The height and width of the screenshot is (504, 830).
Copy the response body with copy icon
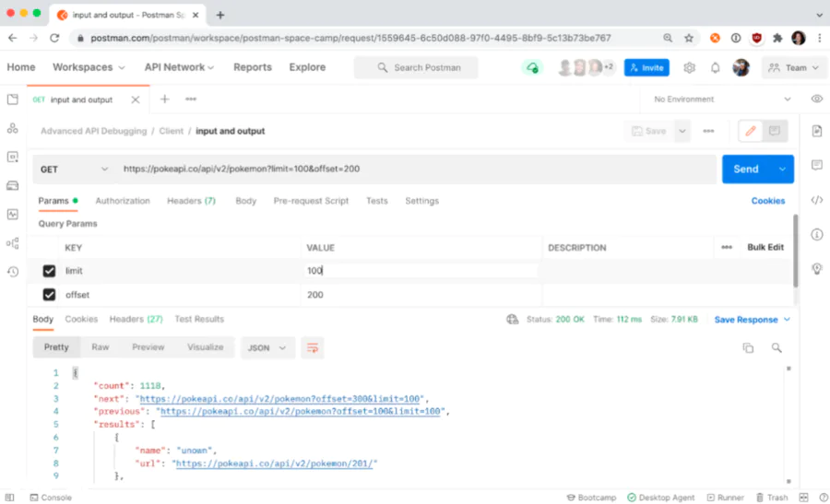pos(748,348)
